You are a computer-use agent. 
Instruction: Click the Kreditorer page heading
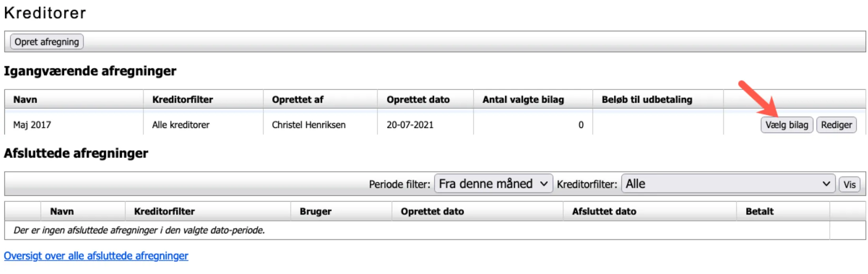[45, 12]
